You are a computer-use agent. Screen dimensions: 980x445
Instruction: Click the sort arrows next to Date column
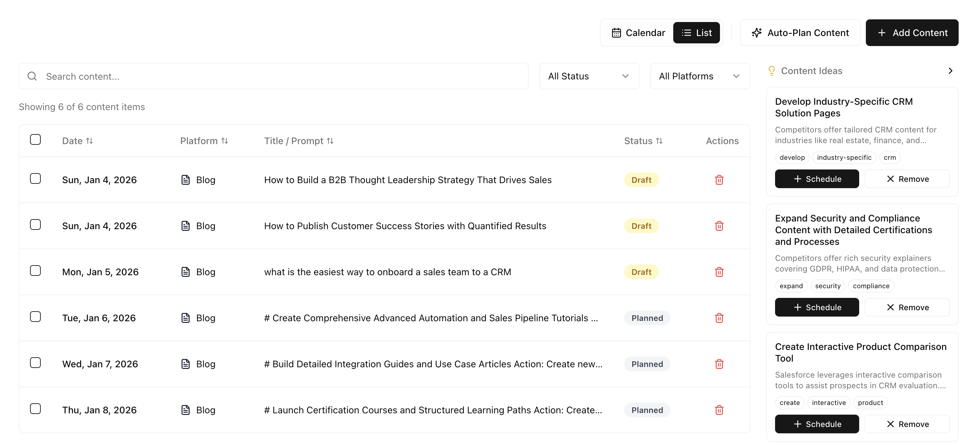point(90,140)
